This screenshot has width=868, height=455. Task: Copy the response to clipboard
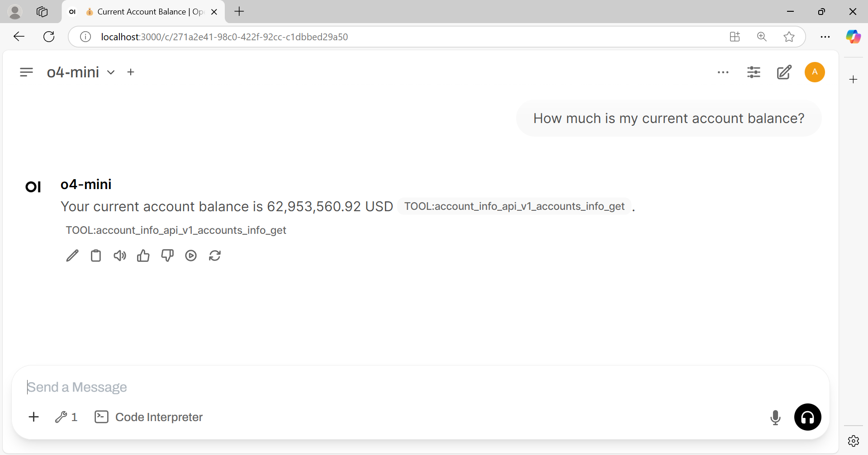[x=96, y=256]
